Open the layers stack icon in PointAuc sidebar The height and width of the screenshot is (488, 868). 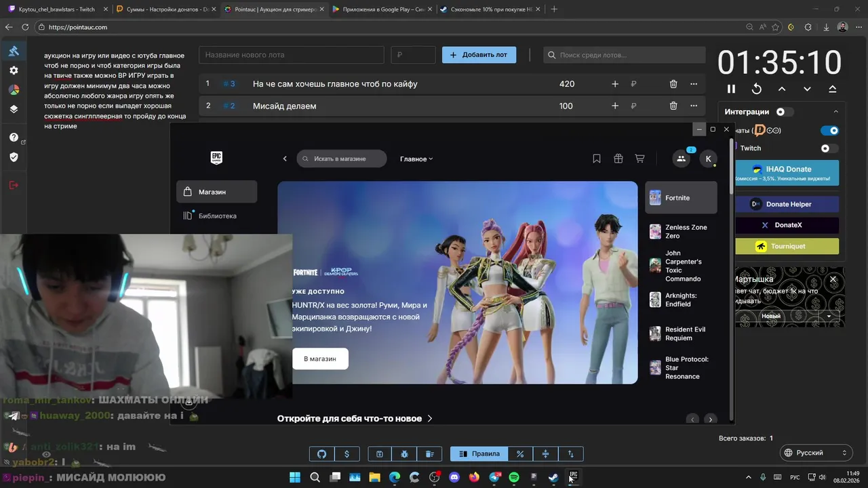[x=14, y=109]
